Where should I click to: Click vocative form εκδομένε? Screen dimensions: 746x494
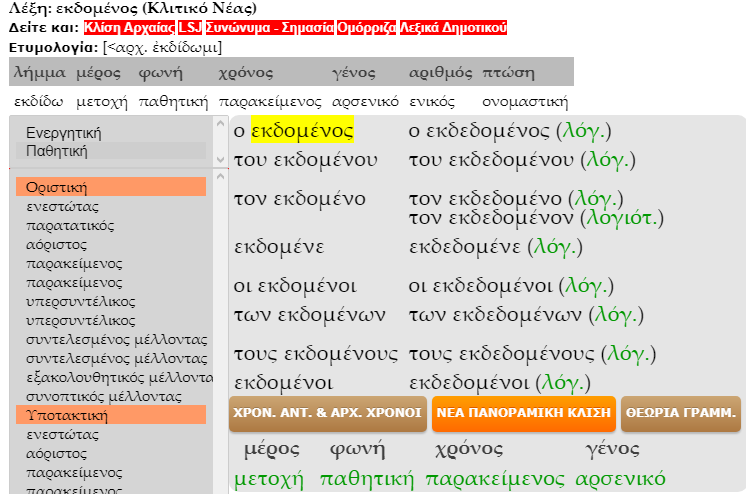[x=279, y=247]
